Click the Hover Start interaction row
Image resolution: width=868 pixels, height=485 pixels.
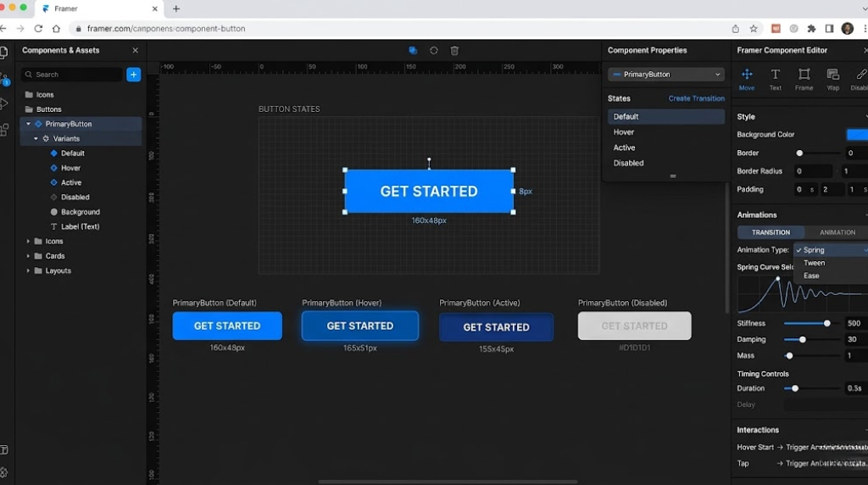tap(802, 448)
